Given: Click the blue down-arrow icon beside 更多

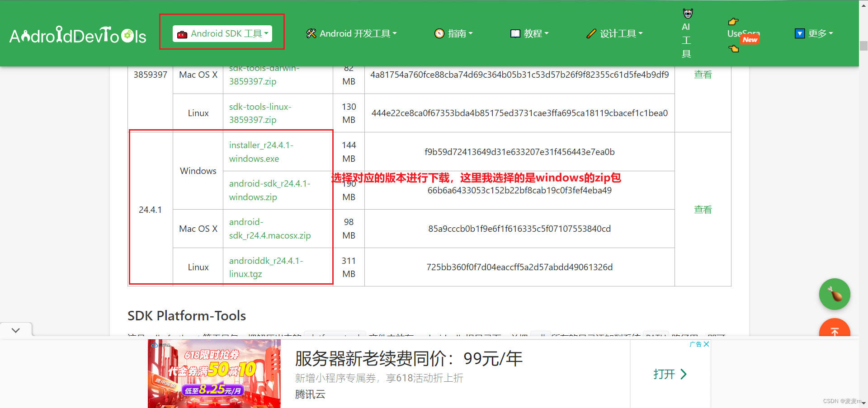Looking at the screenshot, I should 799,33.
